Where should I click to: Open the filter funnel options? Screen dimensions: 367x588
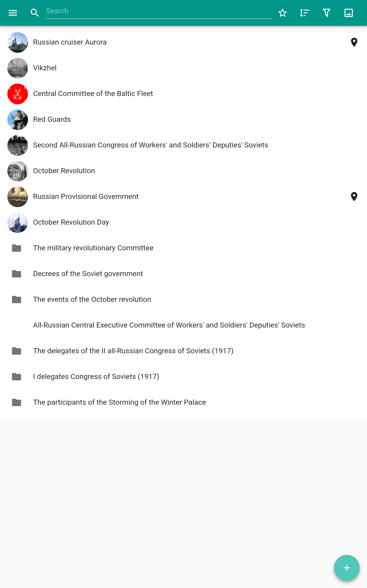(x=326, y=13)
